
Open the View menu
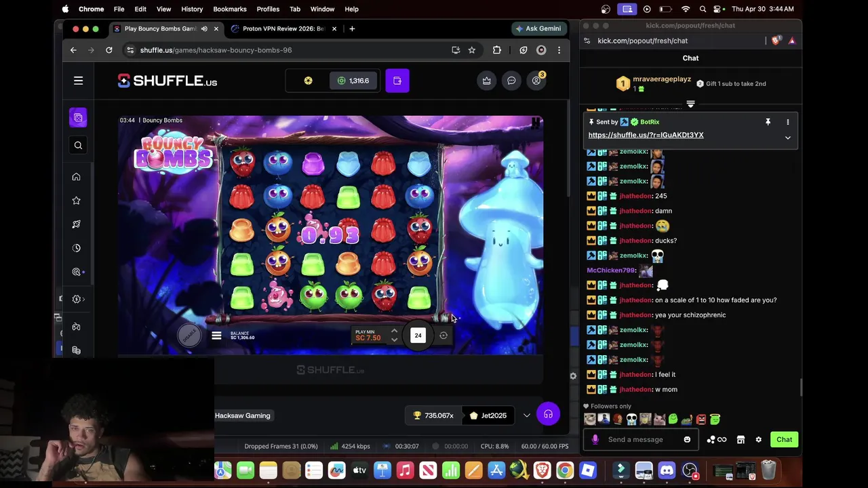(163, 9)
